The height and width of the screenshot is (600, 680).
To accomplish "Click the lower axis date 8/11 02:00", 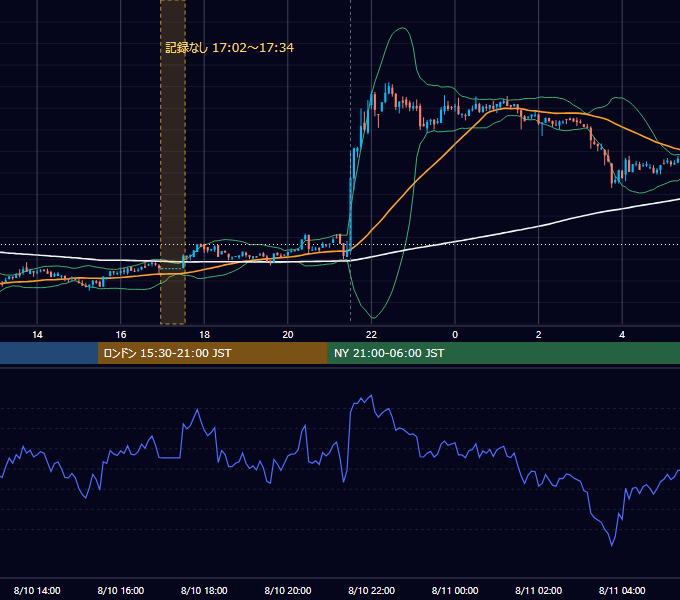I will point(539,590).
